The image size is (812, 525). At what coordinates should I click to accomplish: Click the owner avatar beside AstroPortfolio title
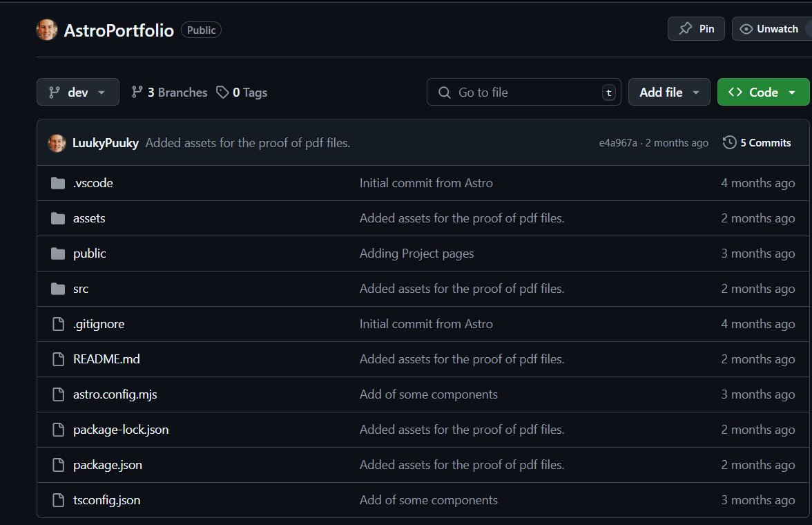[47, 30]
